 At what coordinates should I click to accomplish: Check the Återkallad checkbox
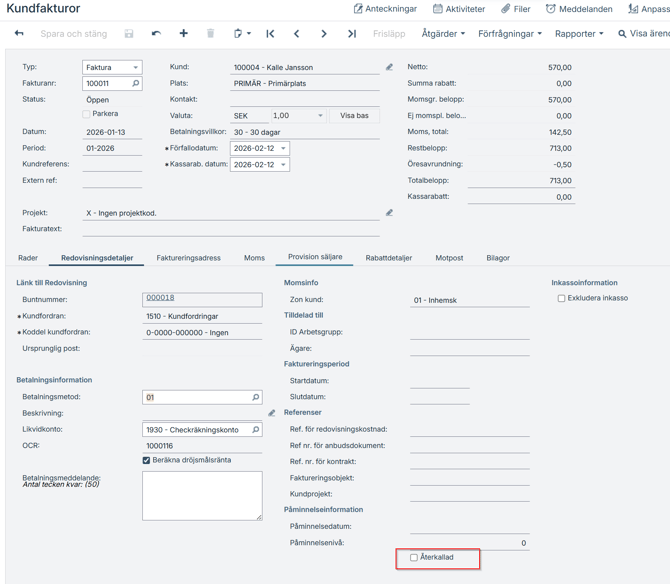pos(414,558)
